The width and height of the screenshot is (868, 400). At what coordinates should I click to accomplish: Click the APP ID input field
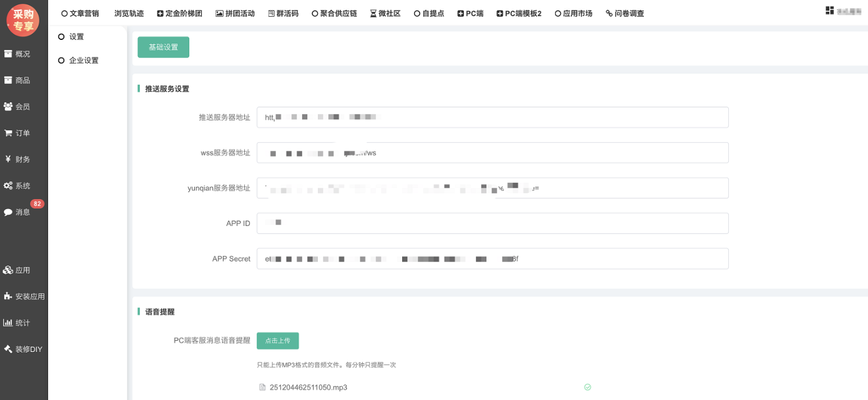[x=492, y=223]
